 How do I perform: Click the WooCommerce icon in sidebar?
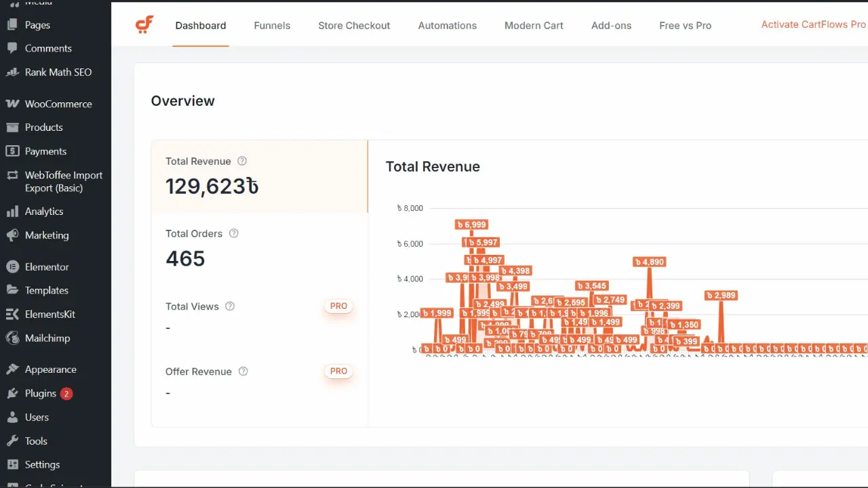12,104
